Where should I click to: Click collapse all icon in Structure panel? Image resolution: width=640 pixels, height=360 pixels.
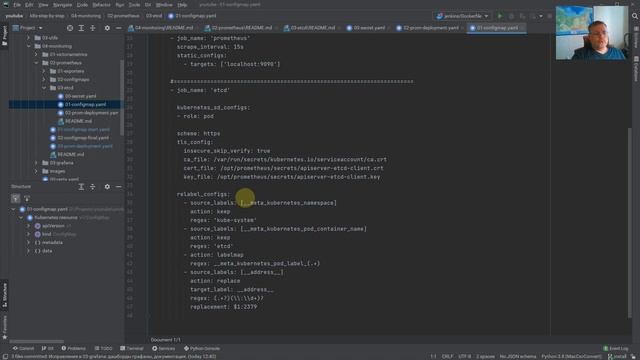coord(93,187)
